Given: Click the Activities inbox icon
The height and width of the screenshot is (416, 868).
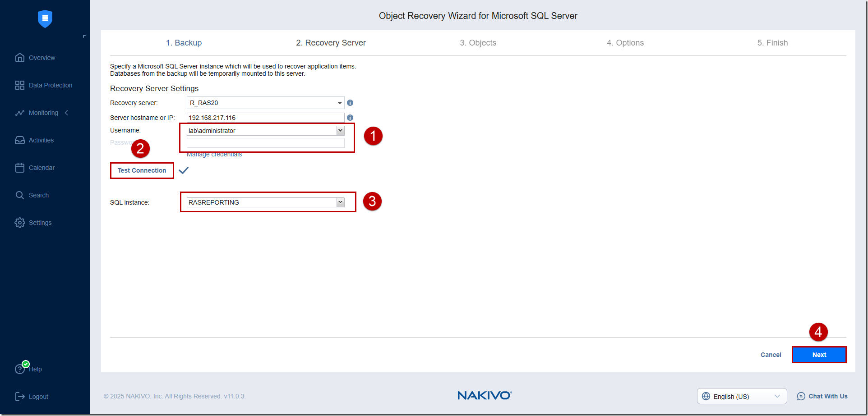Looking at the screenshot, I should (x=20, y=140).
